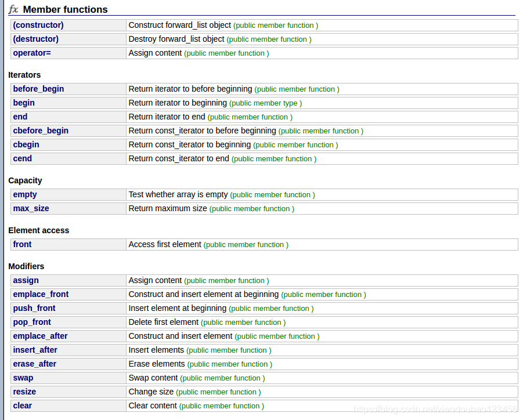This screenshot has height=420, width=523.
Task: Visit the cbefore_begin link
Action: click(41, 131)
